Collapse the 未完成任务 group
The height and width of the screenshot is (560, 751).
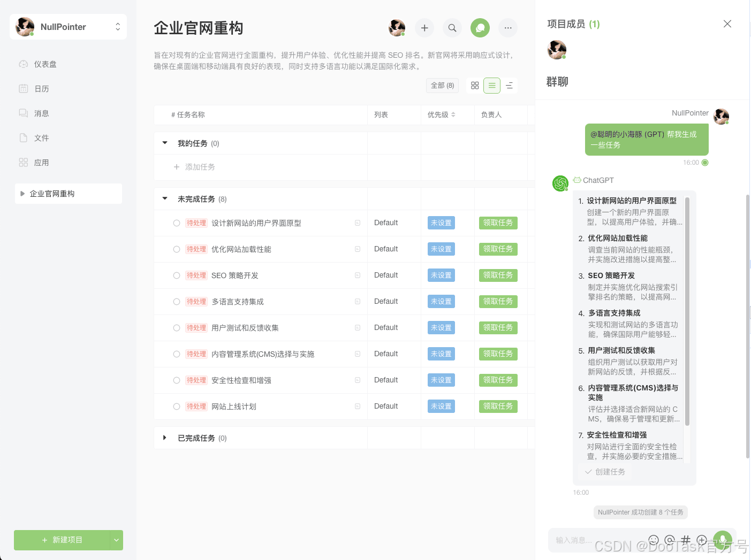coord(165,199)
